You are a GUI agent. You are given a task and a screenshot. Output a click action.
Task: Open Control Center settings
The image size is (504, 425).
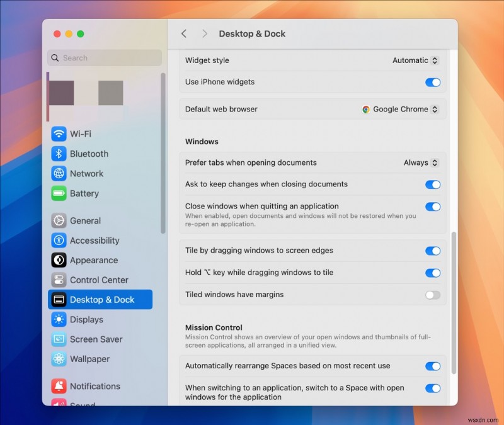tap(100, 280)
